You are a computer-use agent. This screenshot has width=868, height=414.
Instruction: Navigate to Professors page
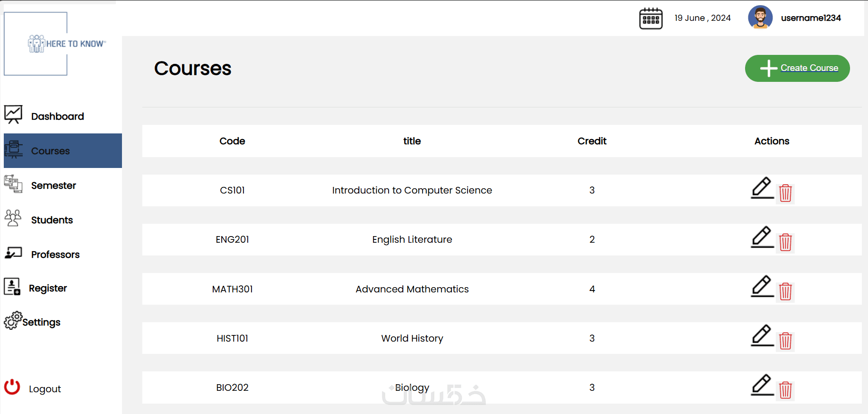coord(55,255)
